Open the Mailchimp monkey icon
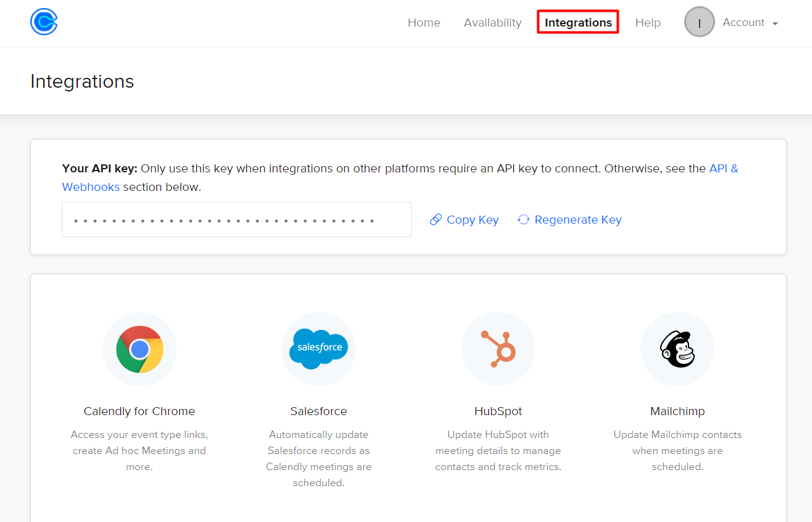The image size is (812, 522). point(677,349)
